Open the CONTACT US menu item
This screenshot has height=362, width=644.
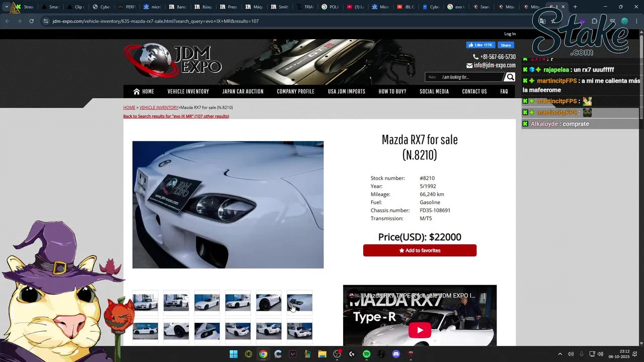click(x=474, y=92)
